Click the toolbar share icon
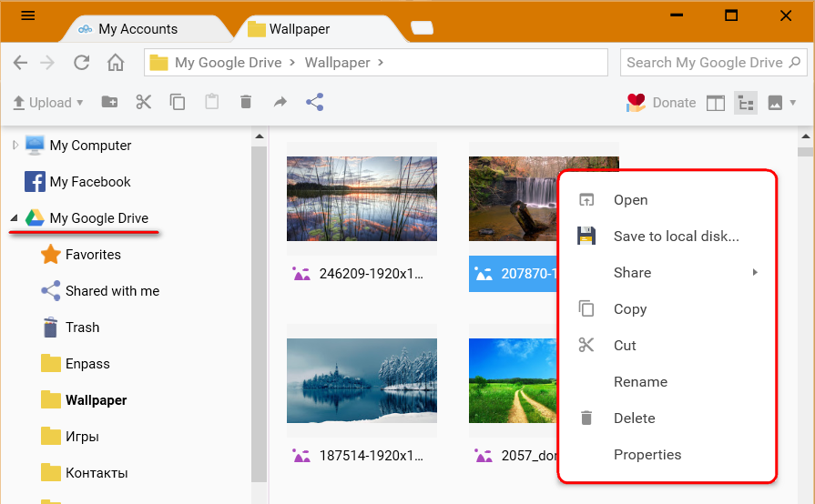This screenshot has height=504, width=815. point(314,102)
